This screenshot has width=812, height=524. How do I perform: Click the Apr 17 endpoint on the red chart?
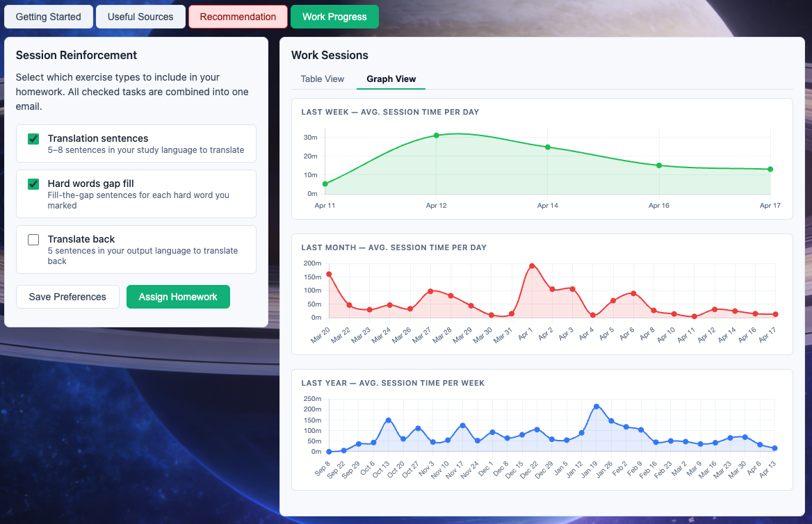(x=775, y=314)
